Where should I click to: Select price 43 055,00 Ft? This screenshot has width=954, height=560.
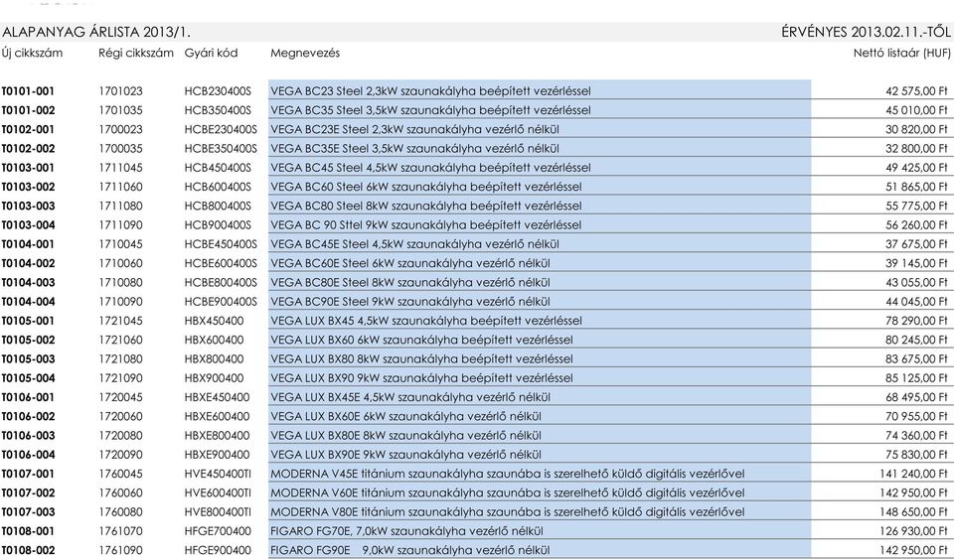tap(917, 283)
